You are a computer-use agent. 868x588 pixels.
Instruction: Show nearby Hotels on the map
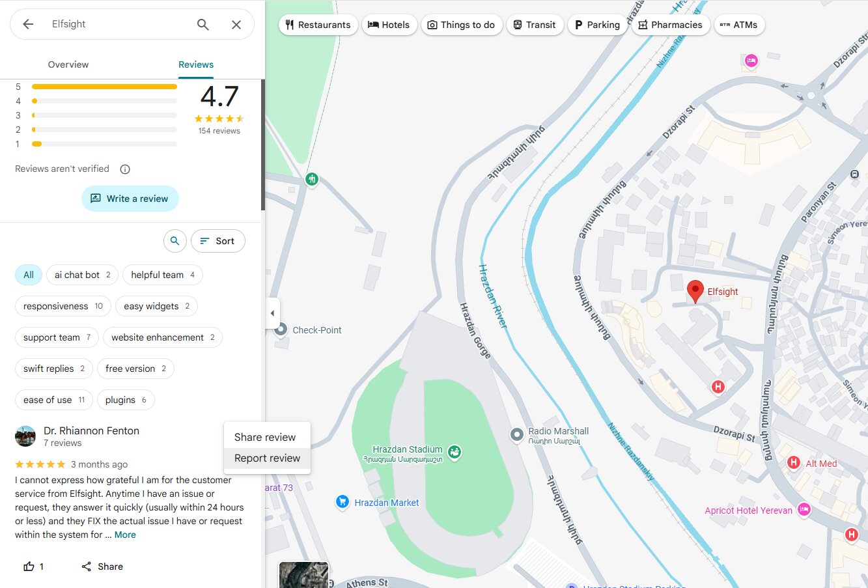pos(389,25)
